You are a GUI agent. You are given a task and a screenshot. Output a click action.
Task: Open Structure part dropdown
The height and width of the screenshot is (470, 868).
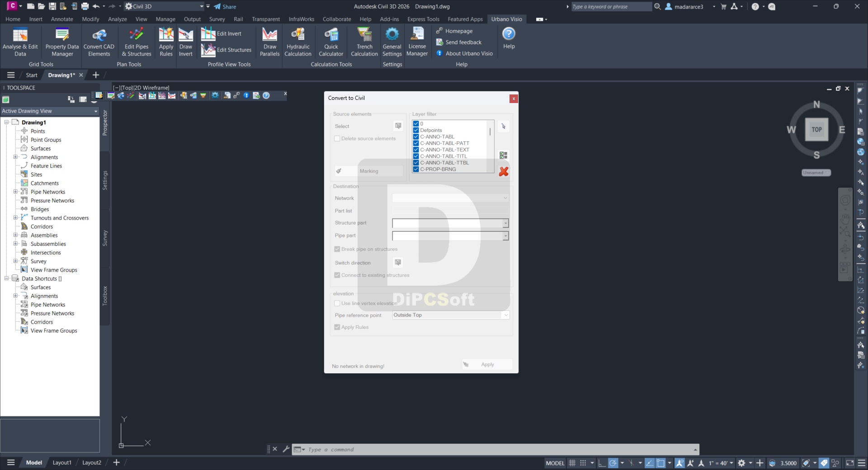505,223
